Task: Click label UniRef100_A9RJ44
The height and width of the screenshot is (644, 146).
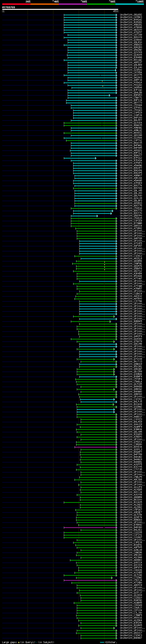Action: pyautogui.click(x=131, y=178)
